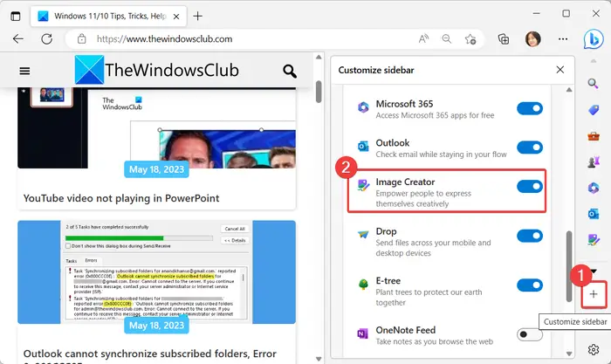Open a new browser tab
Image resolution: width=611 pixels, height=364 pixels.
[x=197, y=16]
